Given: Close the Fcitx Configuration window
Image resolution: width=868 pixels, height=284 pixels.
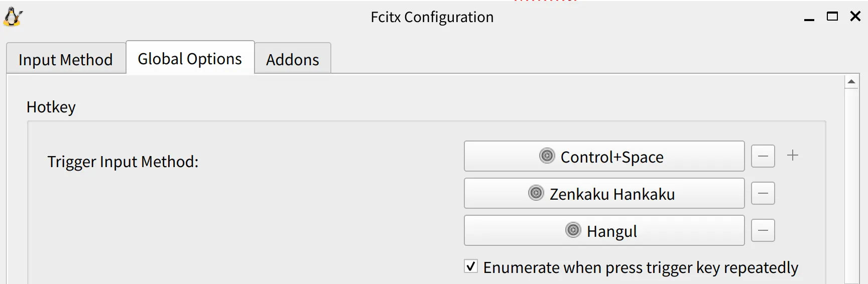Looking at the screenshot, I should [855, 17].
